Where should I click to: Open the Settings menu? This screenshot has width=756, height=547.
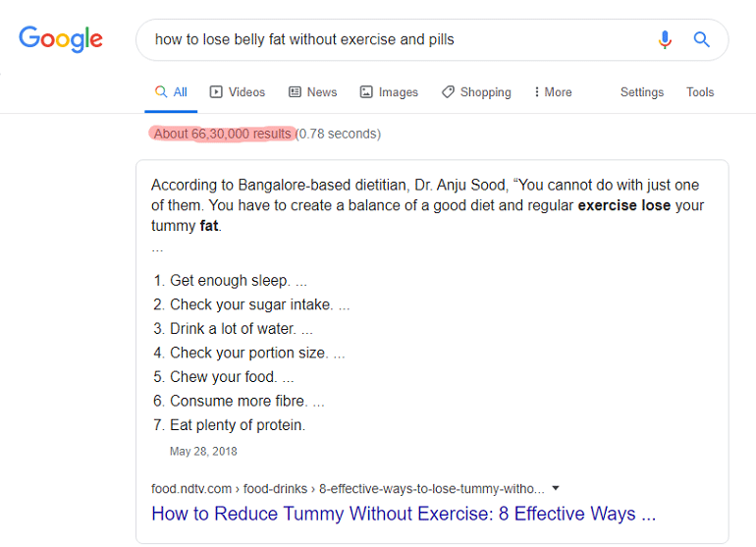pyautogui.click(x=642, y=92)
